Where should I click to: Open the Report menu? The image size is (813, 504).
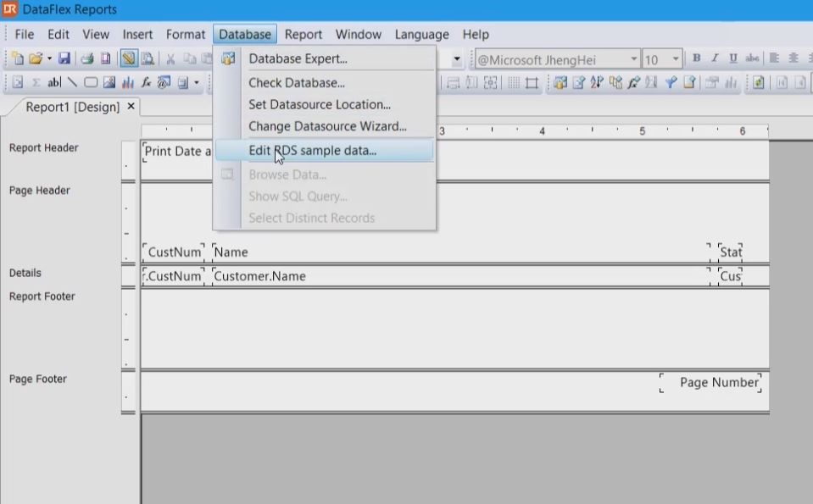303,35
